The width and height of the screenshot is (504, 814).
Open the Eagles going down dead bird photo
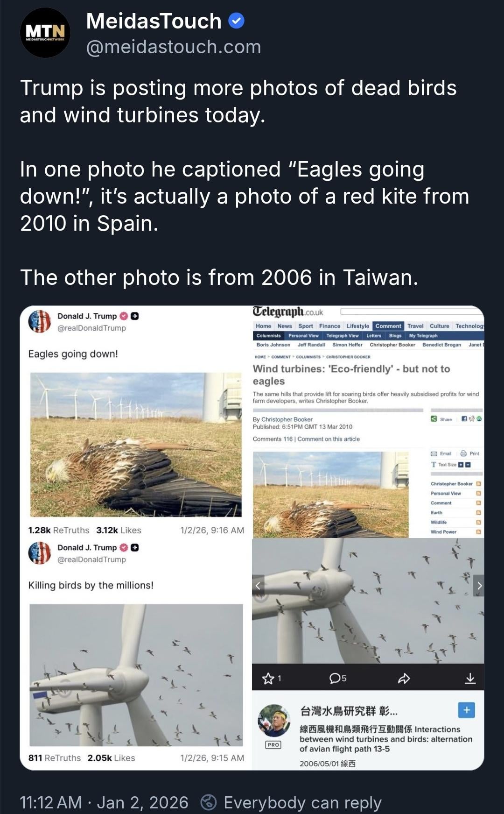tap(136, 445)
